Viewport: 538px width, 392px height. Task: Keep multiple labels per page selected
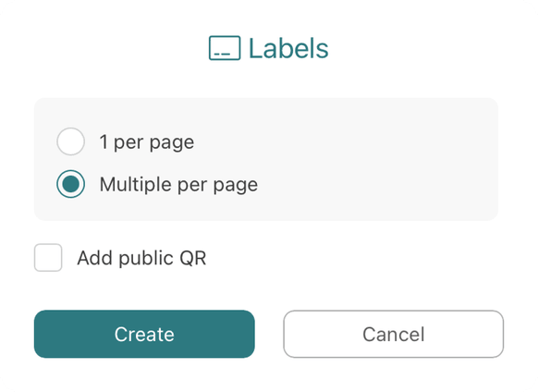click(70, 184)
